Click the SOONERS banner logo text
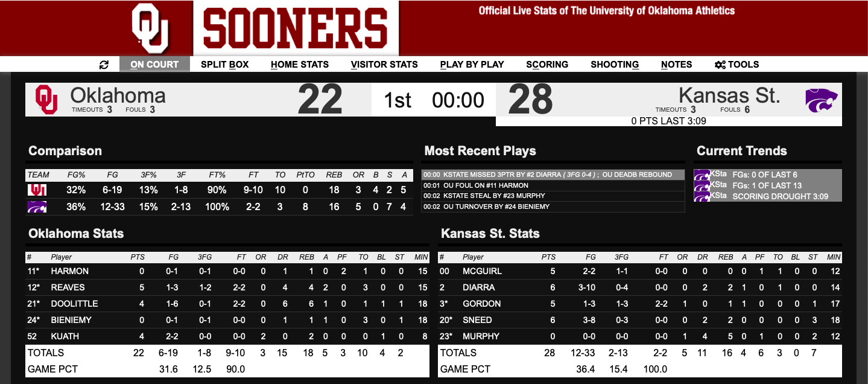 pyautogui.click(x=296, y=28)
